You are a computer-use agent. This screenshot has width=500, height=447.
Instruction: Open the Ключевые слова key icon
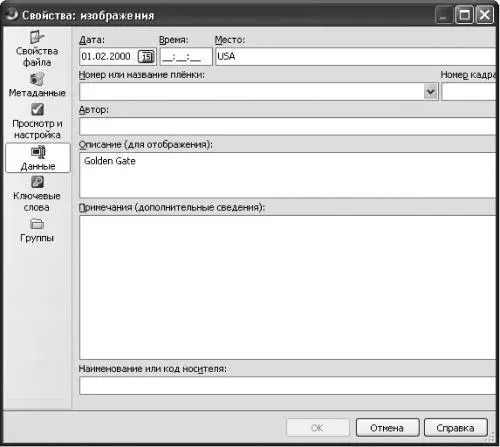37,182
